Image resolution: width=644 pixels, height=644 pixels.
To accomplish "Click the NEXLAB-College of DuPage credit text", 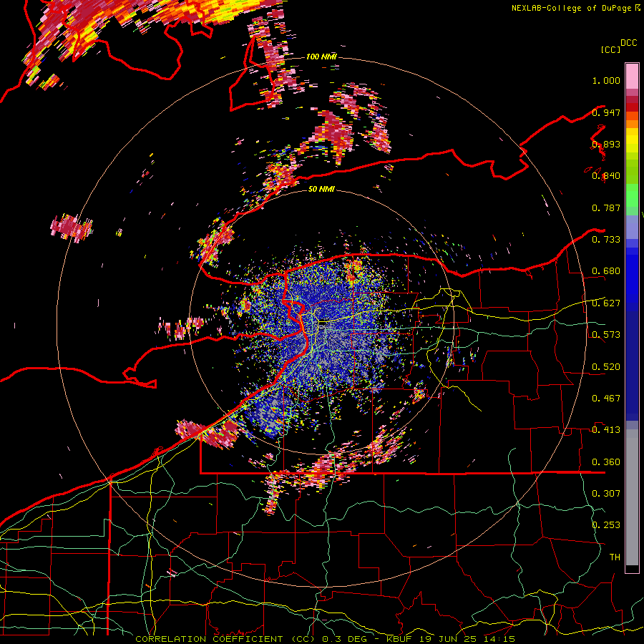I will pos(575,8).
